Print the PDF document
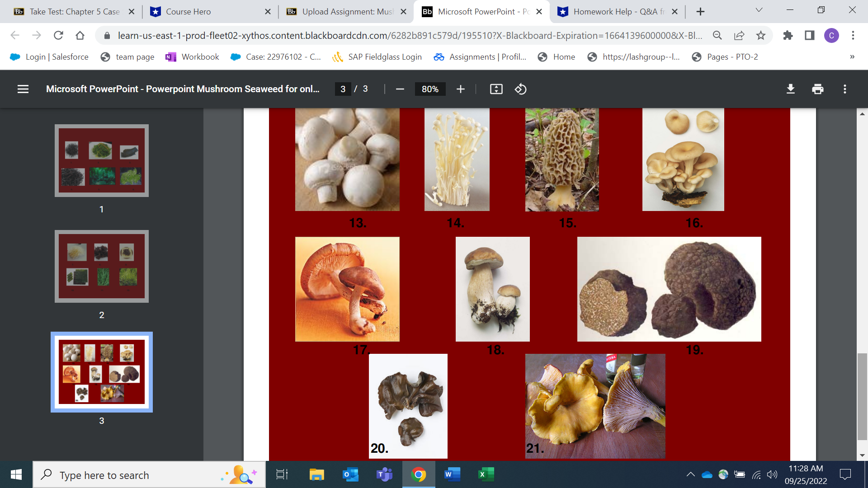868x488 pixels. (x=817, y=89)
